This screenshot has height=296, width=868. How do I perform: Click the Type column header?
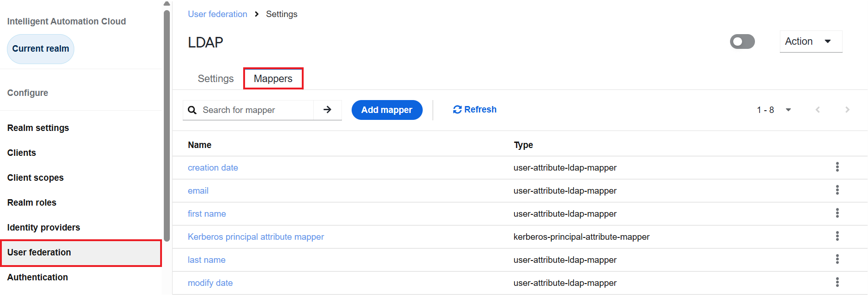(523, 145)
